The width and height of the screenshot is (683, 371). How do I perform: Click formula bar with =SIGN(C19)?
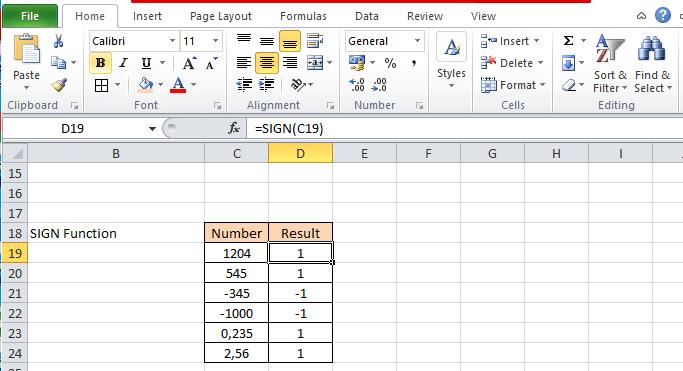[464, 128]
